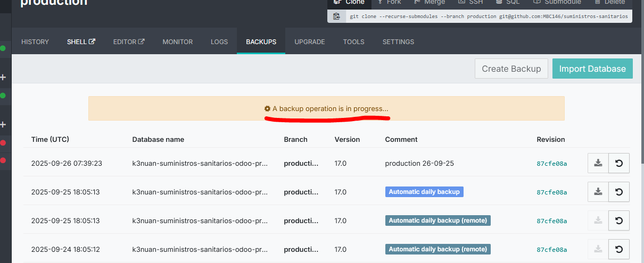Restore the 2025-09-25 remote daily backup

coord(619,220)
